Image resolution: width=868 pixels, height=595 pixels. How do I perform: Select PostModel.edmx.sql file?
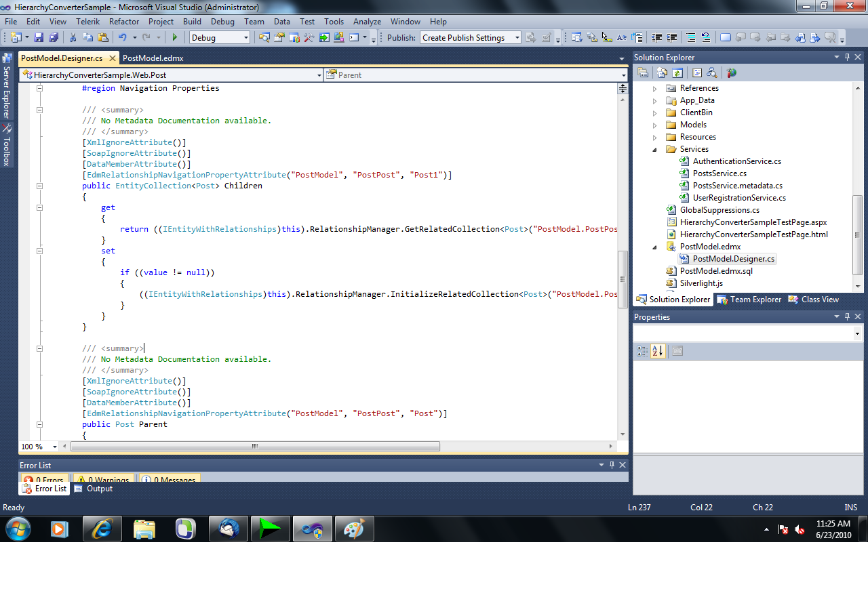coord(716,271)
